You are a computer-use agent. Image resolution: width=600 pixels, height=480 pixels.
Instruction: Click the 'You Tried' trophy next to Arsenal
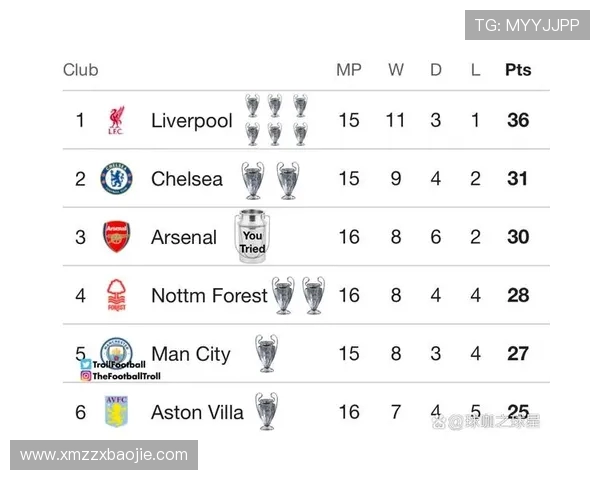coord(252,237)
